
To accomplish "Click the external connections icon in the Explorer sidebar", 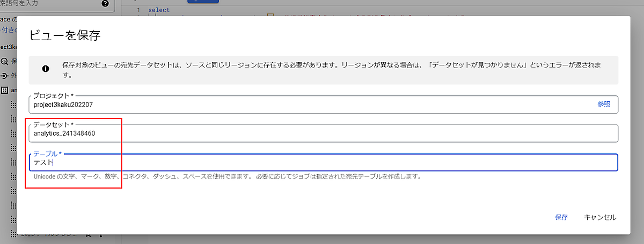I will (x=5, y=76).
